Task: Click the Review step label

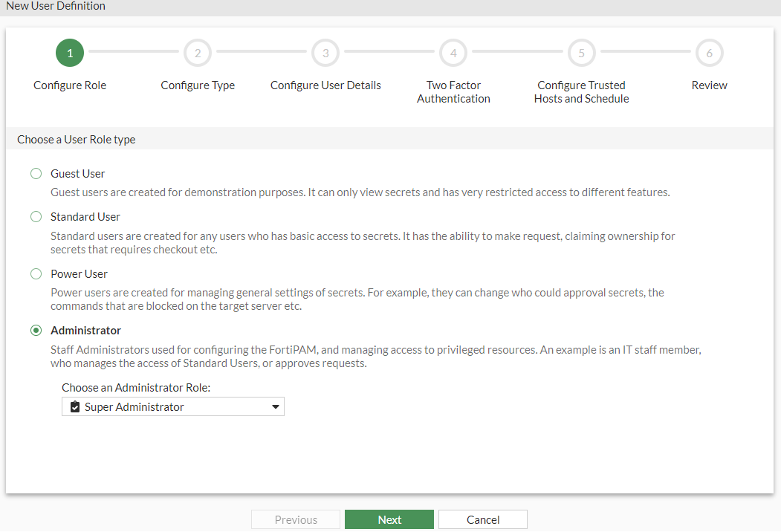Action: click(709, 85)
